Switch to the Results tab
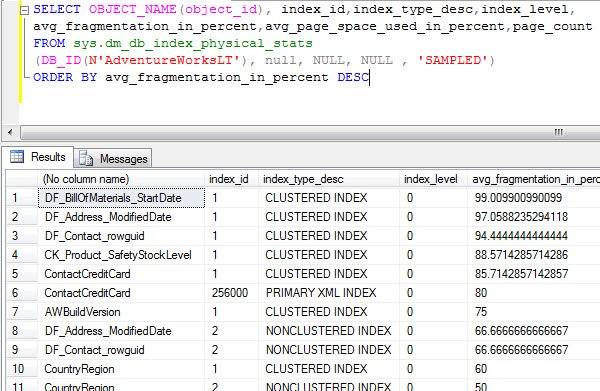 [x=39, y=157]
